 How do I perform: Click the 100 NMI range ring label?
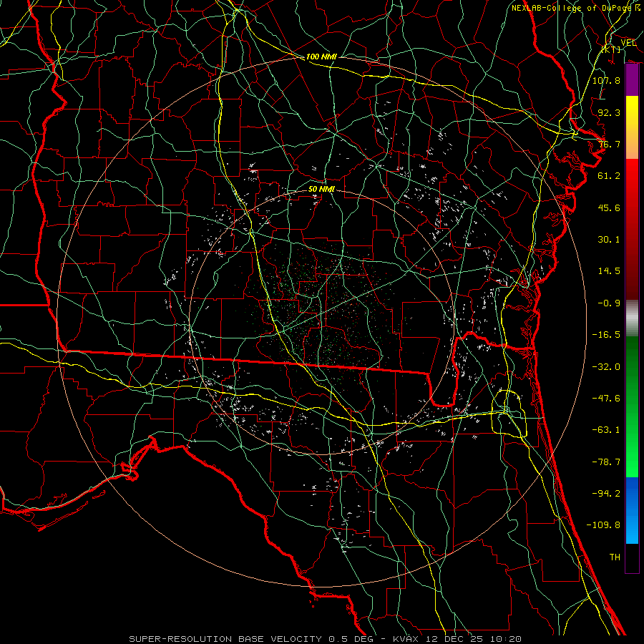point(321,57)
